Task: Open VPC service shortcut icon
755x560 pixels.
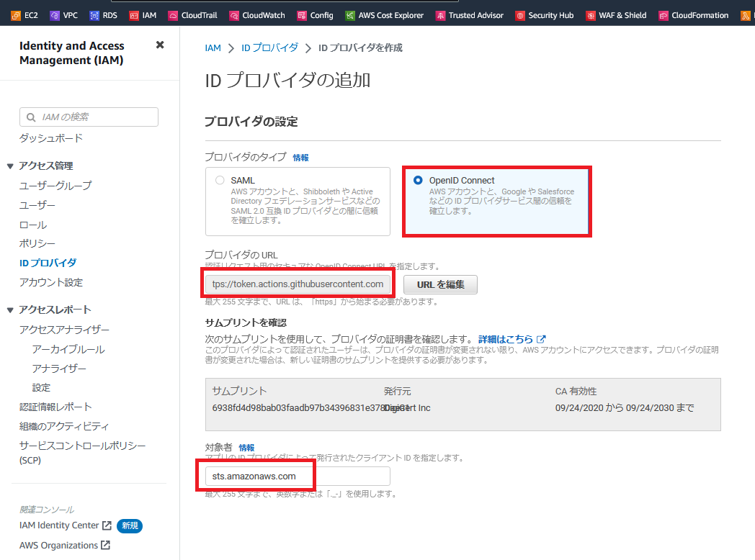Action: tap(55, 15)
